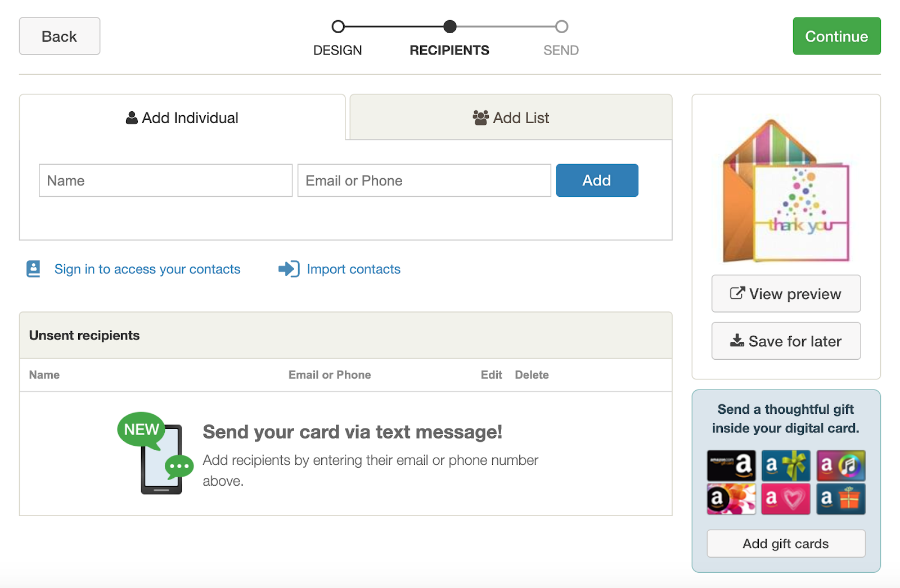Click the Name input field
This screenshot has height=588, width=900.
pyautogui.click(x=165, y=180)
